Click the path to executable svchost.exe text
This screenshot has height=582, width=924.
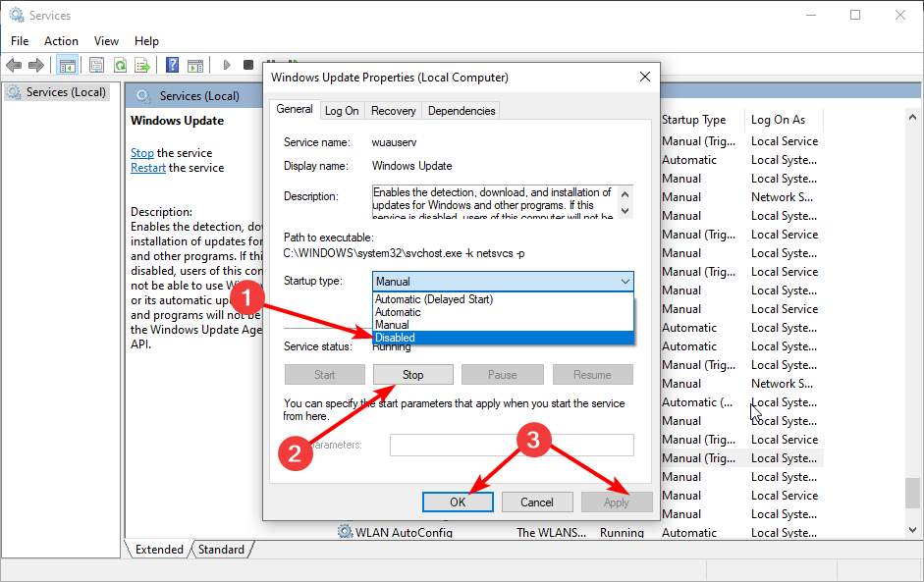pyautogui.click(x=405, y=253)
